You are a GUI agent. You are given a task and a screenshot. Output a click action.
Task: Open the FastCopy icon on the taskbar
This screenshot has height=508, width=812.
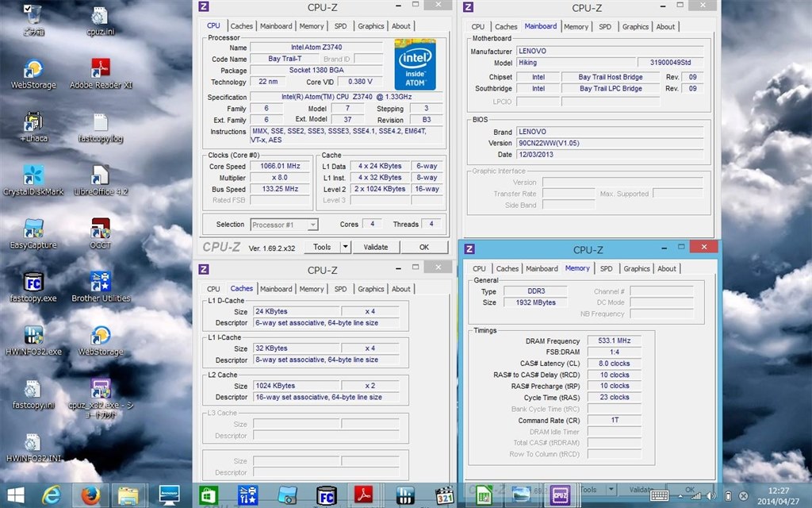click(x=326, y=495)
